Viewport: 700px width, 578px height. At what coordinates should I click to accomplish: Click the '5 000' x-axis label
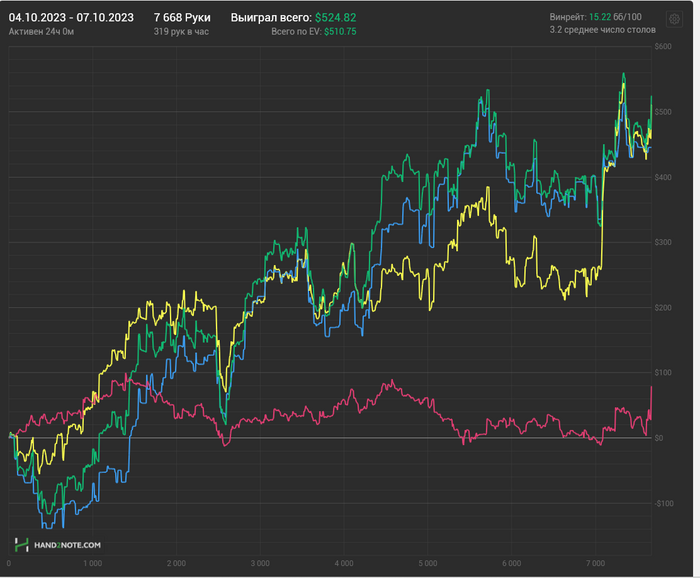[x=428, y=563]
